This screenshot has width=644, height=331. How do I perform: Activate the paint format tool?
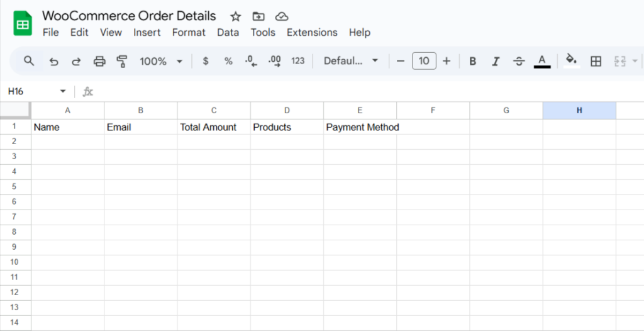(122, 61)
